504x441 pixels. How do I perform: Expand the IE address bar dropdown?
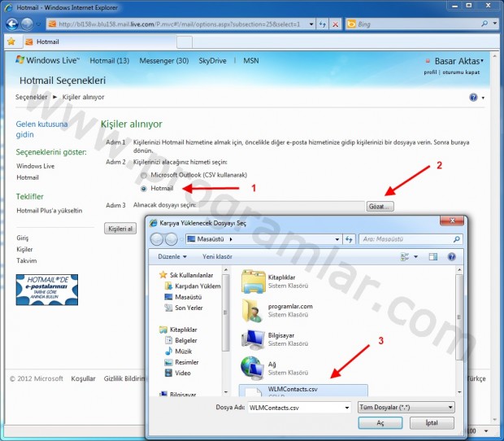click(311, 24)
